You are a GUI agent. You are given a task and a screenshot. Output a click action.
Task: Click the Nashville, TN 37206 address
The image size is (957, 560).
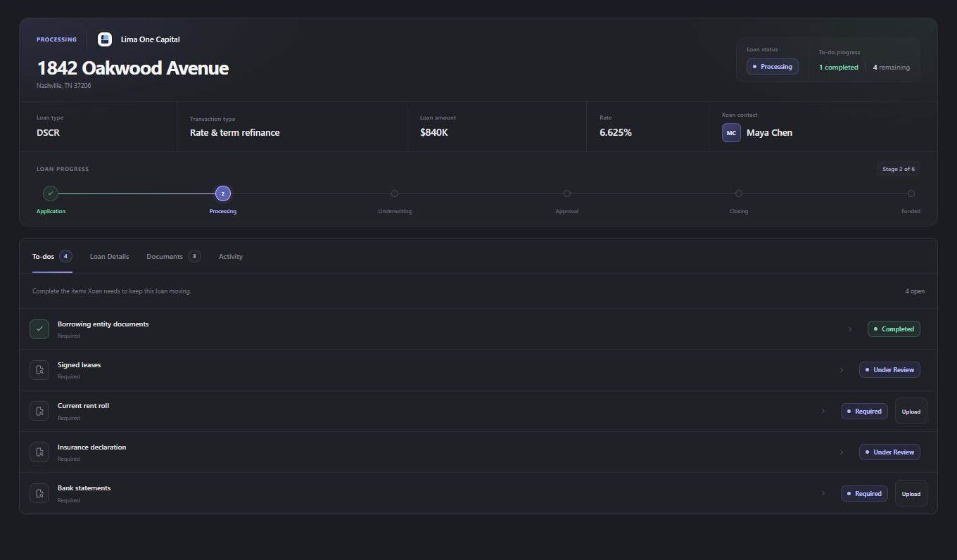[x=64, y=86]
